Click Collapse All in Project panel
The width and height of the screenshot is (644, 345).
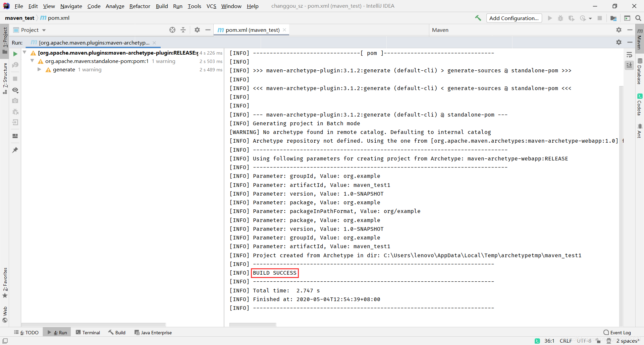[183, 30]
